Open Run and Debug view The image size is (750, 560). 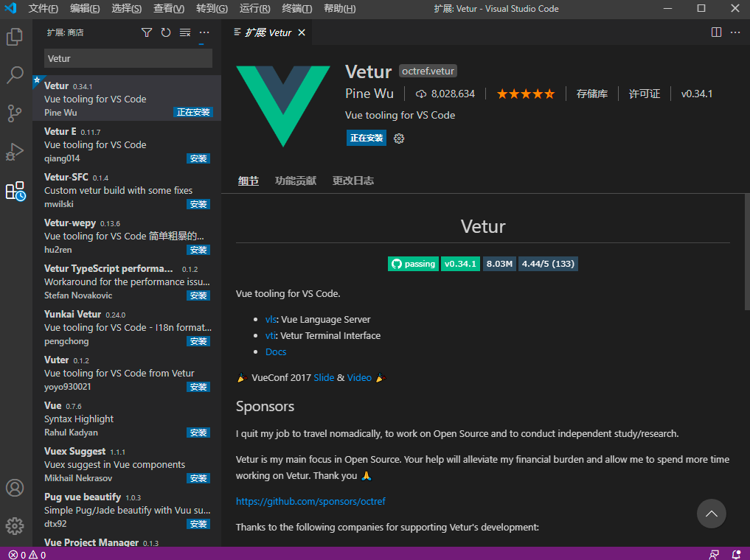pos(15,152)
